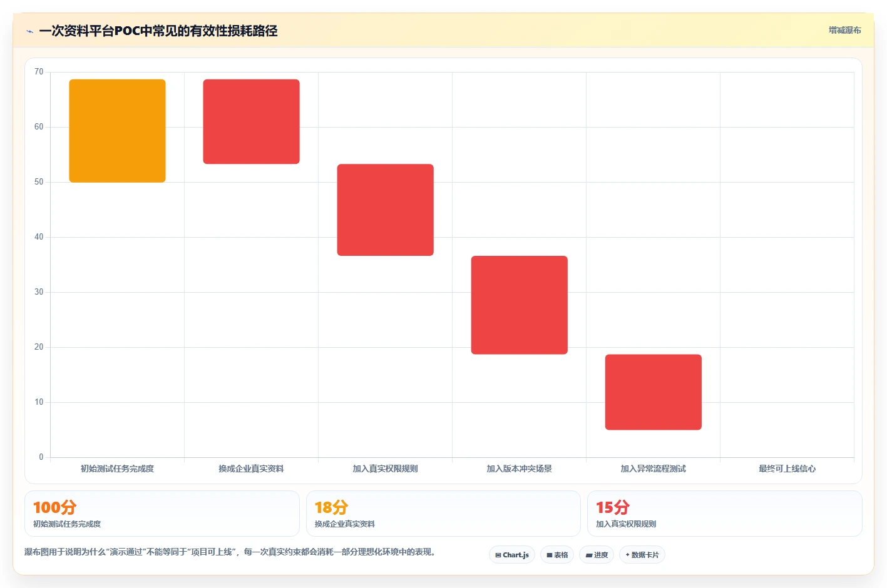Click the 增减瀑布 tag in the header
The height and width of the screenshot is (588, 887).
(844, 30)
